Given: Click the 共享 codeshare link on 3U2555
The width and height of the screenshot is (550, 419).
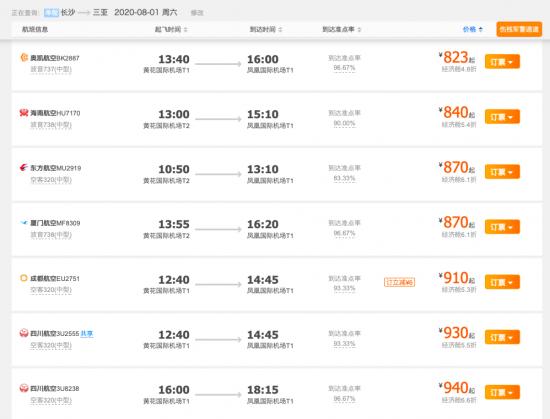Looking at the screenshot, I should coord(87,333).
